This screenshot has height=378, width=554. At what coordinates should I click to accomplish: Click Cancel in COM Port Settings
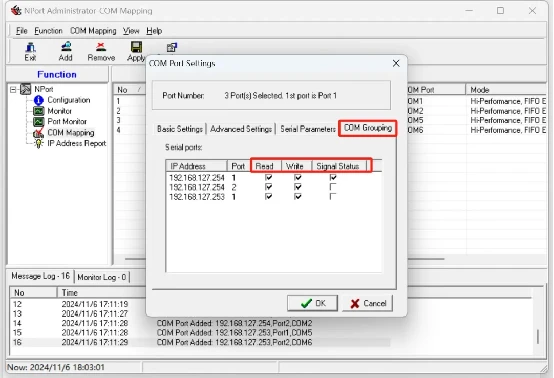[367, 303]
